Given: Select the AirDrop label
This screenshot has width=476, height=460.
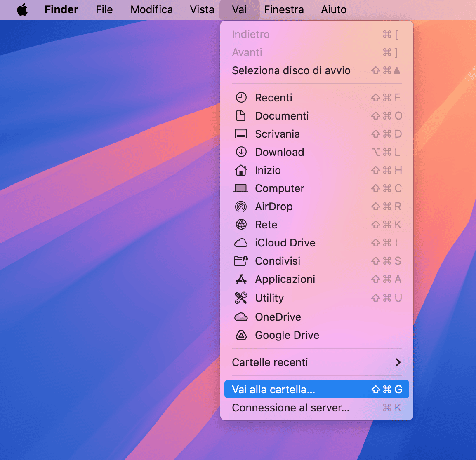Looking at the screenshot, I should [x=274, y=207].
